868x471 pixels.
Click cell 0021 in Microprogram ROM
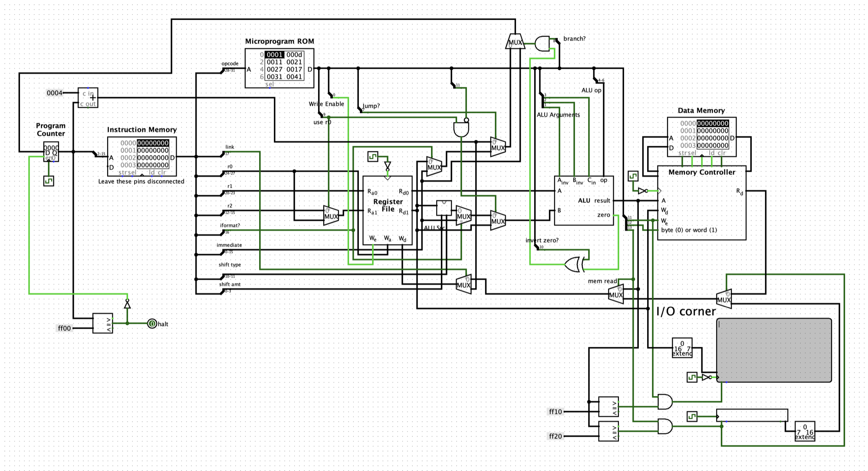tap(294, 62)
